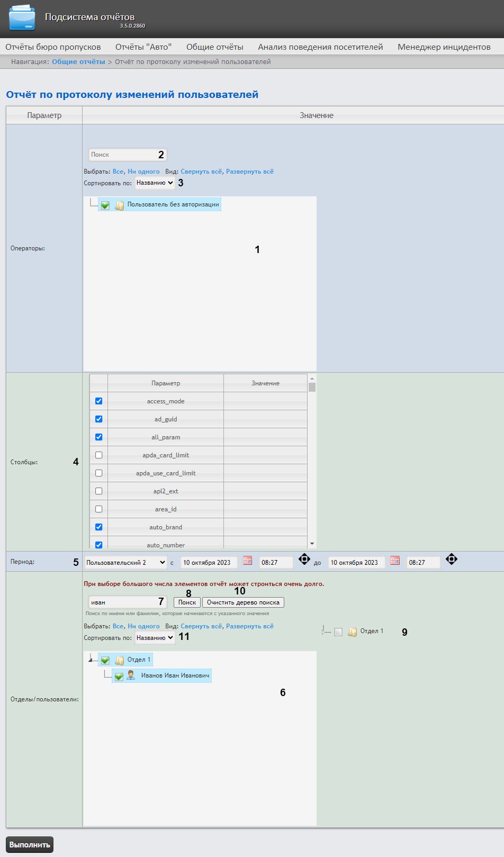Click the Очистить дерево поиска button

pos(243,602)
